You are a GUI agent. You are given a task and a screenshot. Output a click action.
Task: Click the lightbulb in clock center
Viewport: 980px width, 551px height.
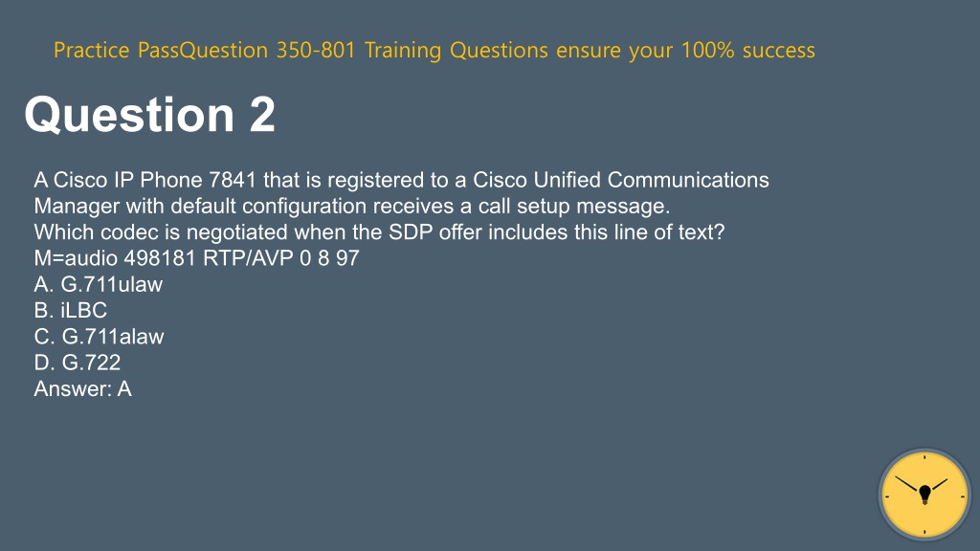point(925,495)
